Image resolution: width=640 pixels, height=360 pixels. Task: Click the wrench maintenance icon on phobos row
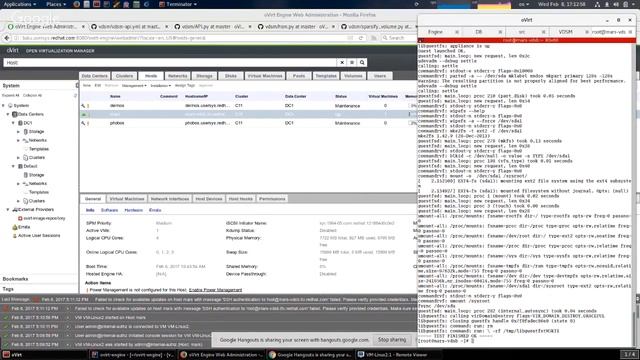(x=84, y=123)
